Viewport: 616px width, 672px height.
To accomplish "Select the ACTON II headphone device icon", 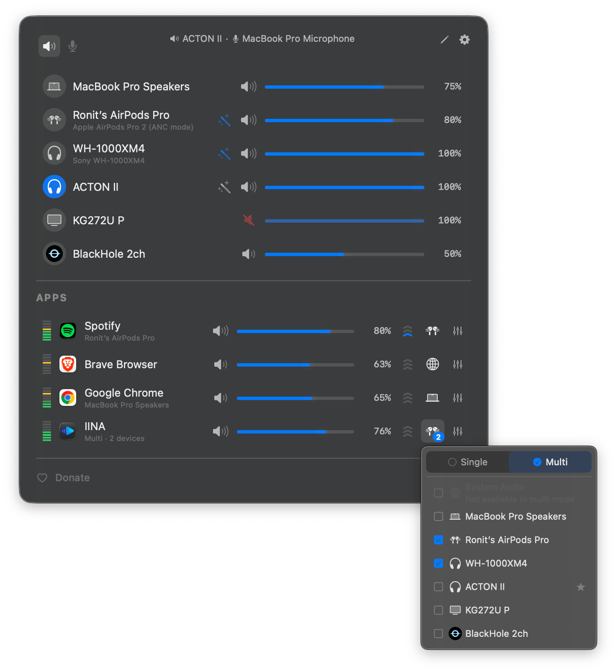I will tap(54, 187).
